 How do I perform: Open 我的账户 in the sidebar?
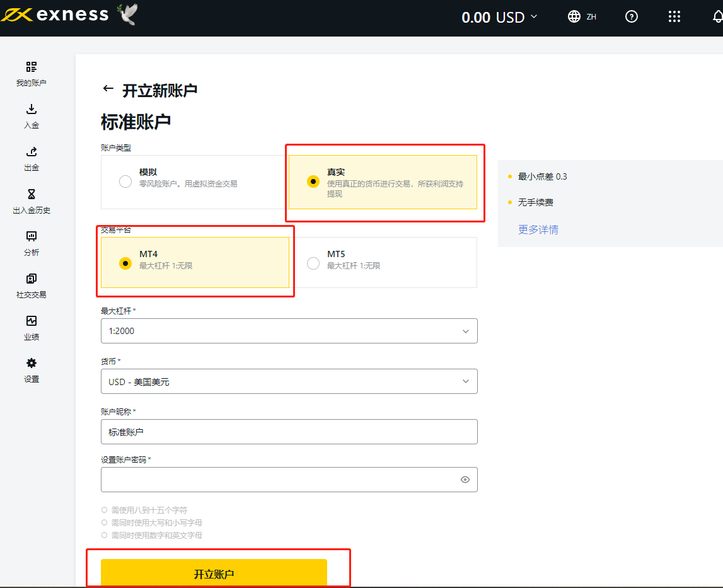pyautogui.click(x=32, y=74)
